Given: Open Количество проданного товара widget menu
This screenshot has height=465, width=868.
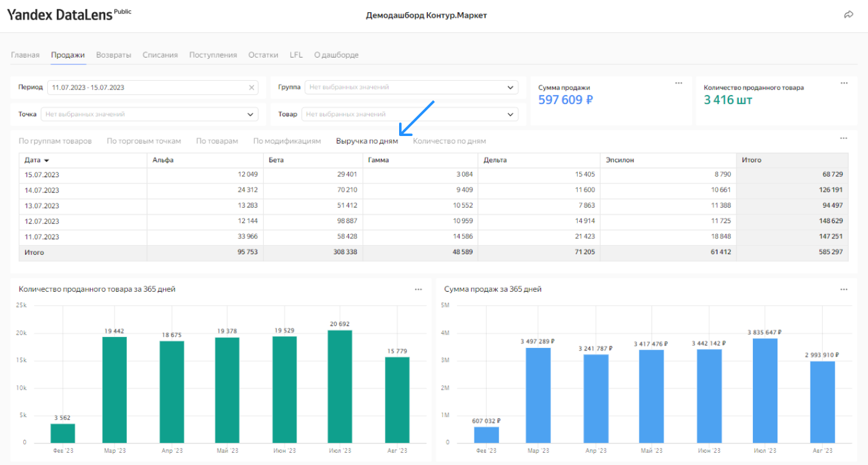Looking at the screenshot, I should pyautogui.click(x=844, y=83).
